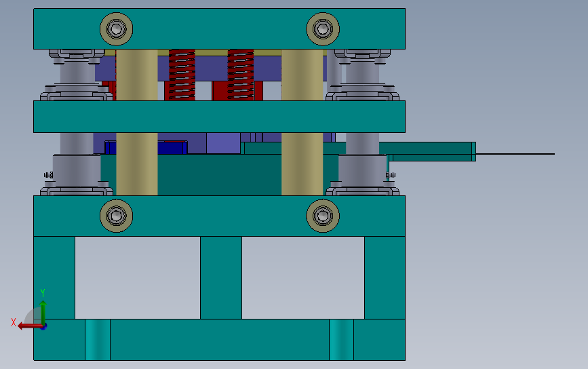Select the top teal plate of the die set
The image size is (588, 369).
(219, 29)
